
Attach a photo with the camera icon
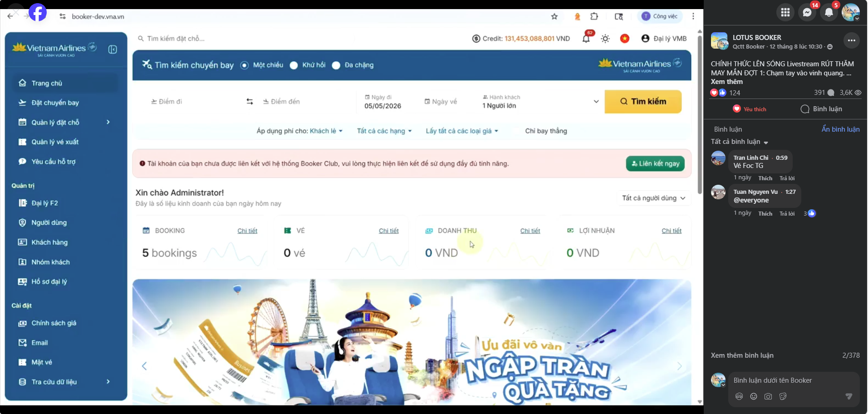tap(768, 396)
